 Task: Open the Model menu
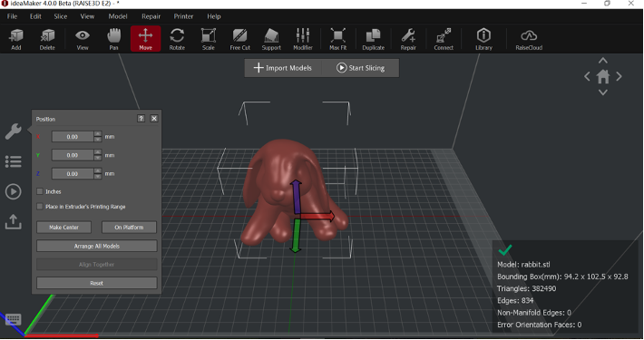tap(118, 16)
